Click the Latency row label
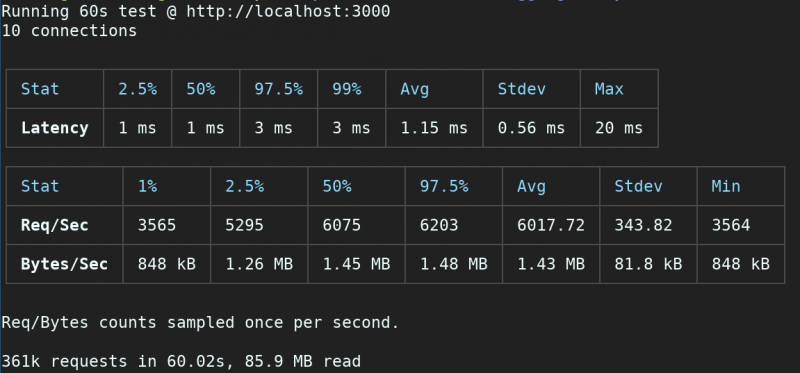This screenshot has height=373, width=800. click(x=55, y=128)
